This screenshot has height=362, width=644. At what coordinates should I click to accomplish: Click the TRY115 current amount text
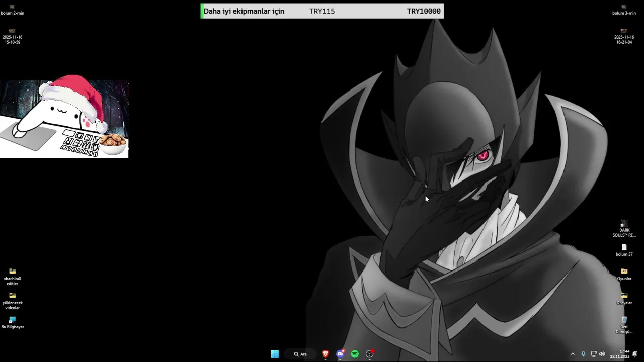[x=322, y=11]
